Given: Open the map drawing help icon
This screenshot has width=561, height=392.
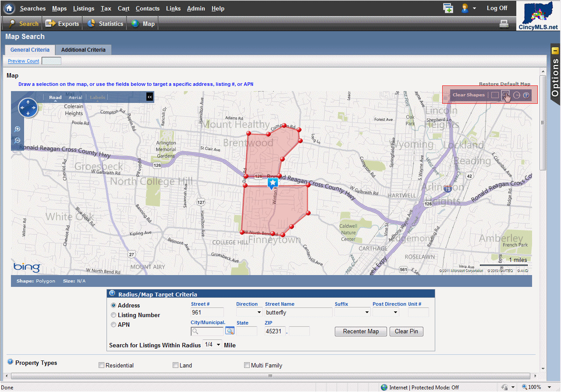Looking at the screenshot, I should click(526, 95).
